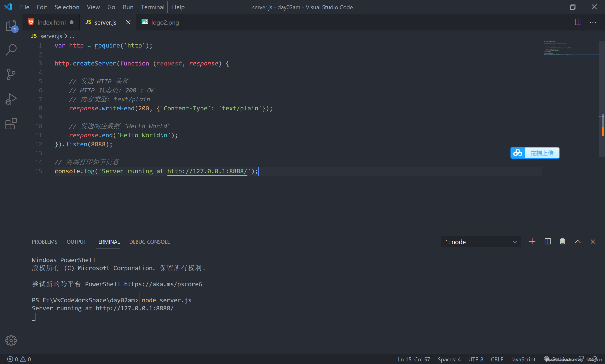Close the server.js editor tab
Viewport: 605px width, 364px height.
pyautogui.click(x=128, y=22)
